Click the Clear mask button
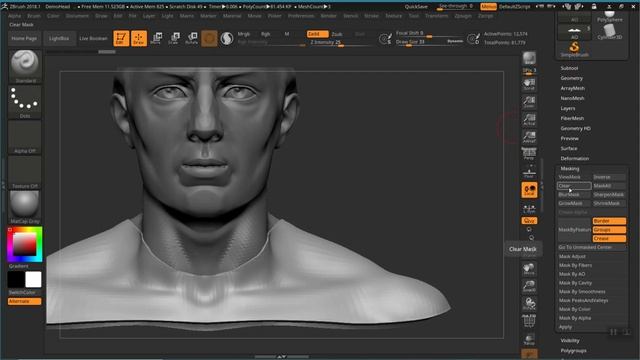The width and height of the screenshot is (640, 360). (x=574, y=186)
